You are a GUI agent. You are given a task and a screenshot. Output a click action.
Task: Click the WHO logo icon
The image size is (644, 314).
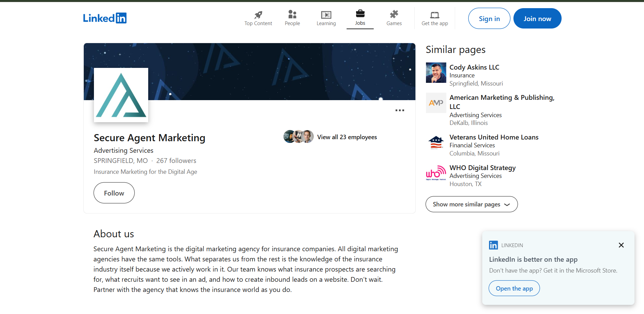pyautogui.click(x=436, y=173)
